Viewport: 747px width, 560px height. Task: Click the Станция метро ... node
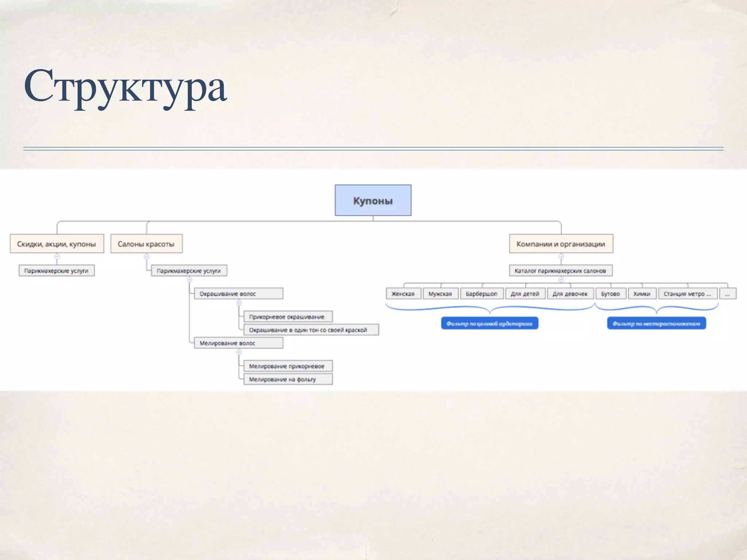tap(688, 293)
